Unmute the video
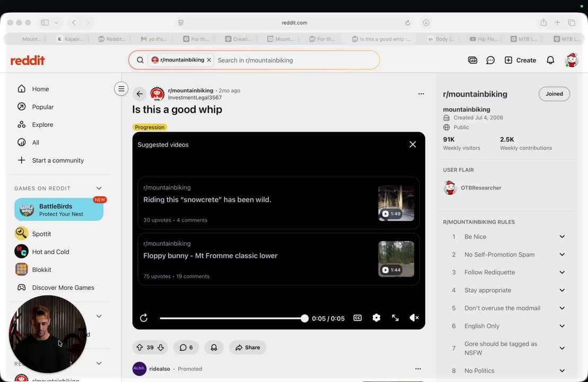588x382 pixels. [x=414, y=318]
